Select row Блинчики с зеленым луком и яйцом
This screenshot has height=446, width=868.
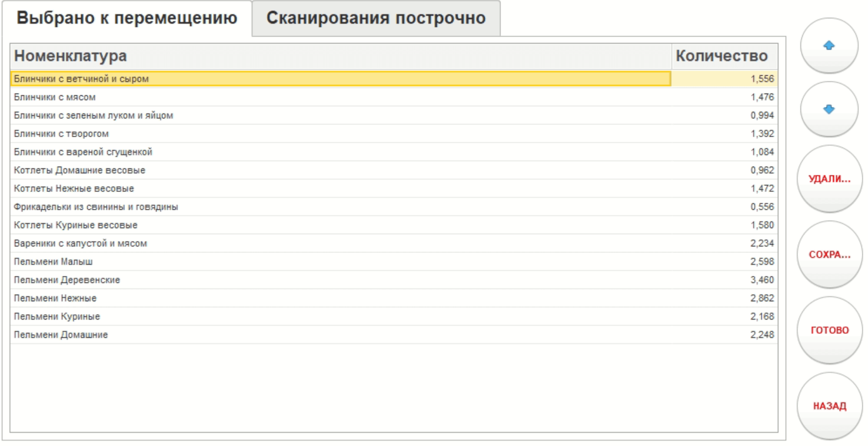point(94,115)
